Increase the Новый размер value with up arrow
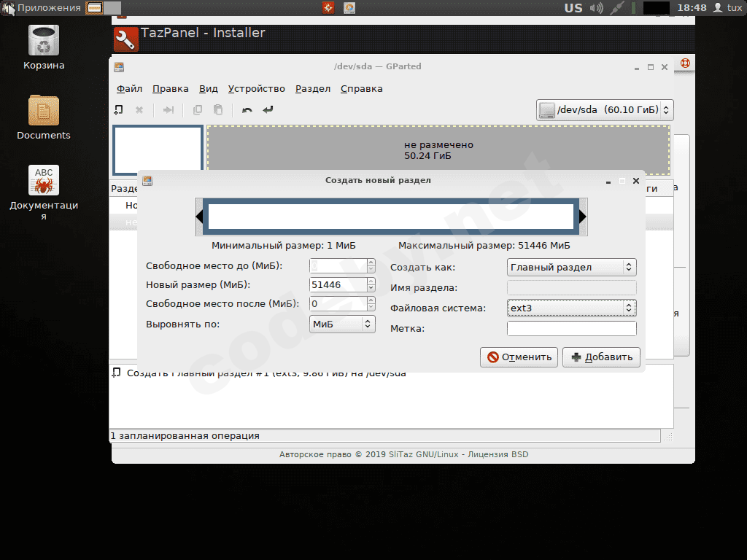 pyautogui.click(x=371, y=281)
